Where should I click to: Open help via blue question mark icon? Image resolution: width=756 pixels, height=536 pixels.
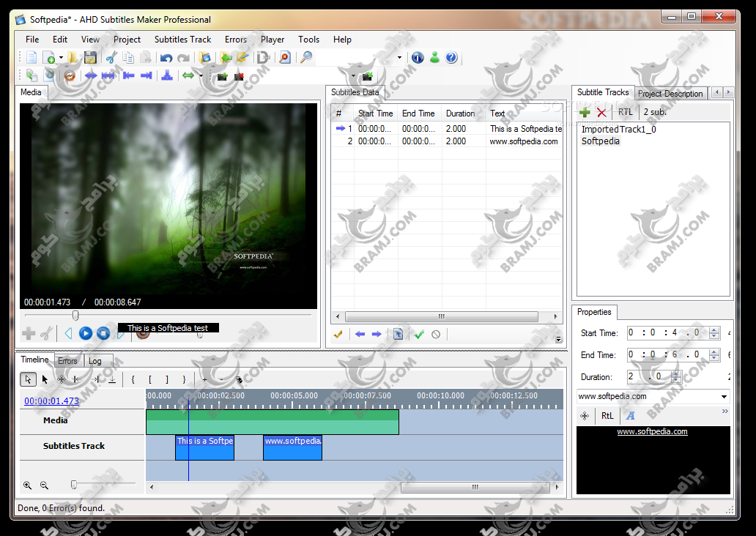(451, 58)
